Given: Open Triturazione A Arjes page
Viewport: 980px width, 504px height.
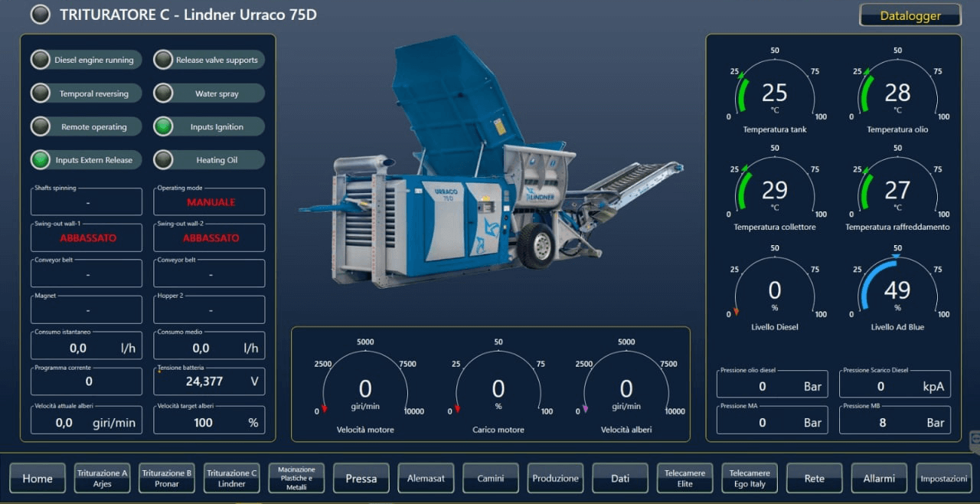Looking at the screenshot, I should coord(103,478).
